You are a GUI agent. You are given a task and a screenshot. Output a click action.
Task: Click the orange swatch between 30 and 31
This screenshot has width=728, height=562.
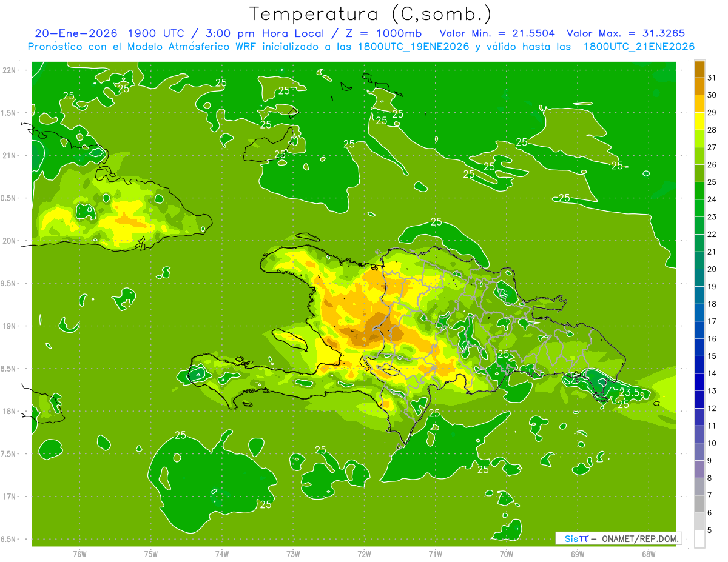699,86
